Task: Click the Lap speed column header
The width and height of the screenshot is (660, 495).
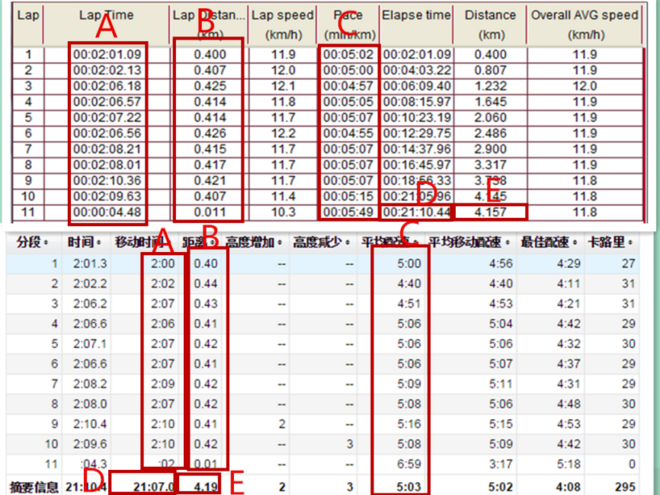Action: click(x=281, y=23)
